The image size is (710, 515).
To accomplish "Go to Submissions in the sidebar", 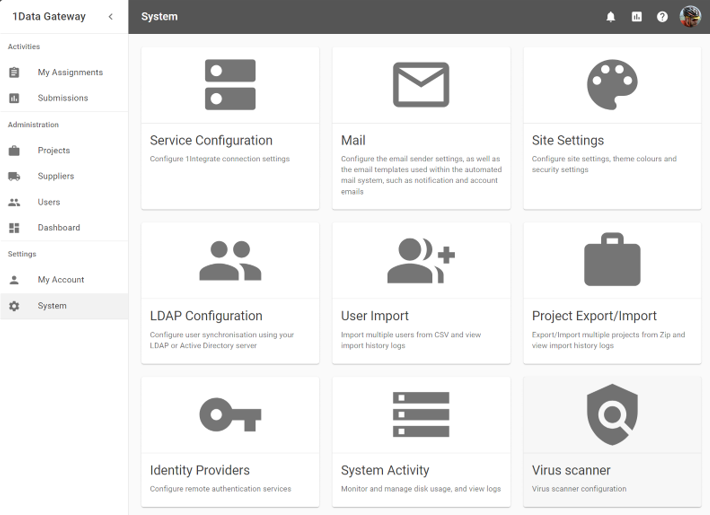I will click(63, 98).
